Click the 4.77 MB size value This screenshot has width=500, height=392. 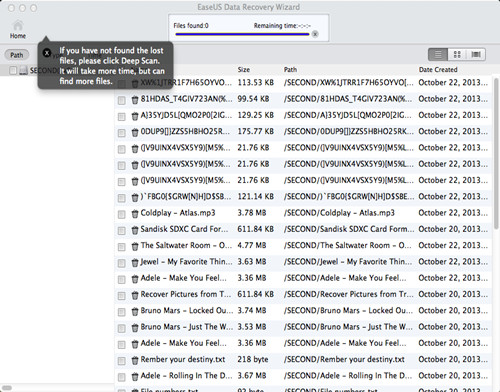click(252, 245)
